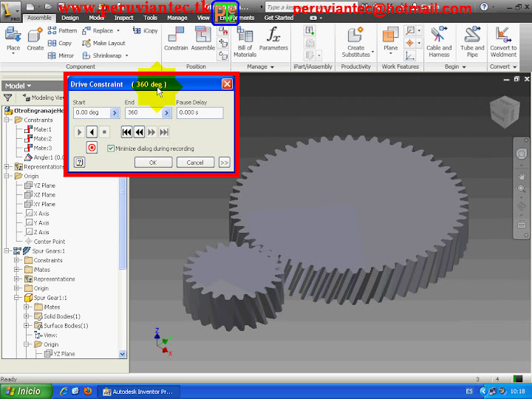Launch Firefox from quick launch
The width and height of the screenshot is (532, 399).
87,391
